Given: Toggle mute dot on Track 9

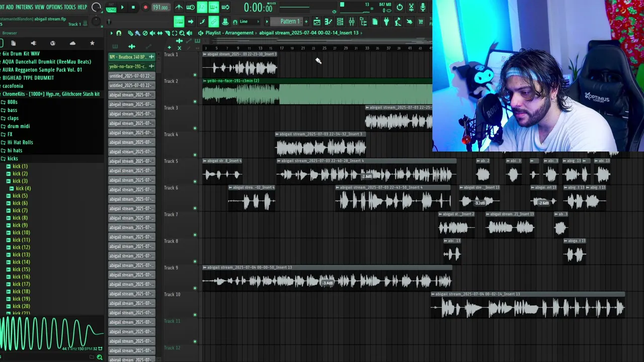Looking at the screenshot, I should [x=195, y=288].
